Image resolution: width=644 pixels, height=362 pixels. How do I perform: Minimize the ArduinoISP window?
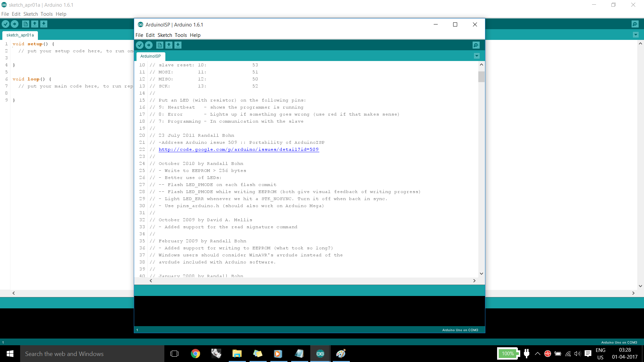point(436,24)
